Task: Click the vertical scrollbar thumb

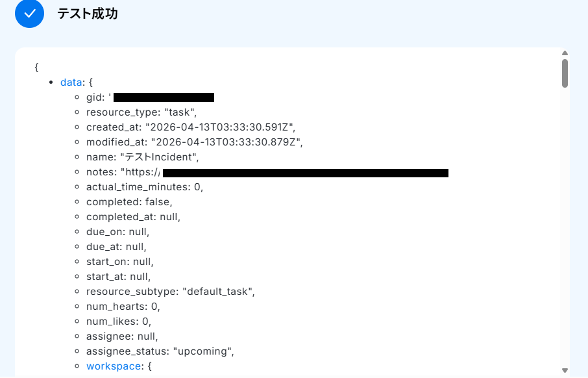Action: pos(565,73)
